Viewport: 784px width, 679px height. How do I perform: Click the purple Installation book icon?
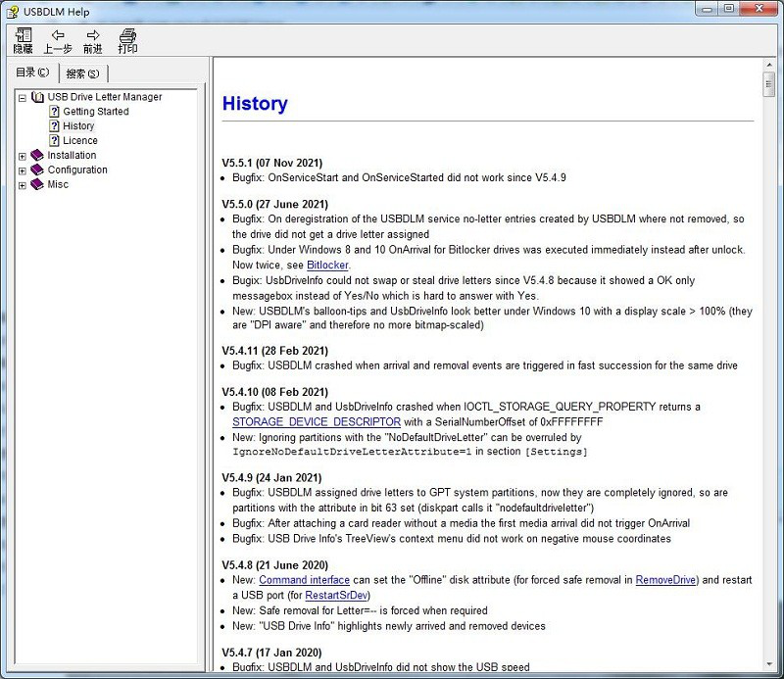(x=37, y=155)
